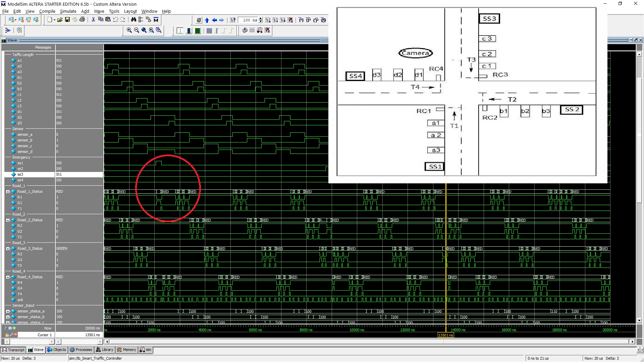Switch to the Objects tab
The width and height of the screenshot is (644, 362).
(x=56, y=350)
